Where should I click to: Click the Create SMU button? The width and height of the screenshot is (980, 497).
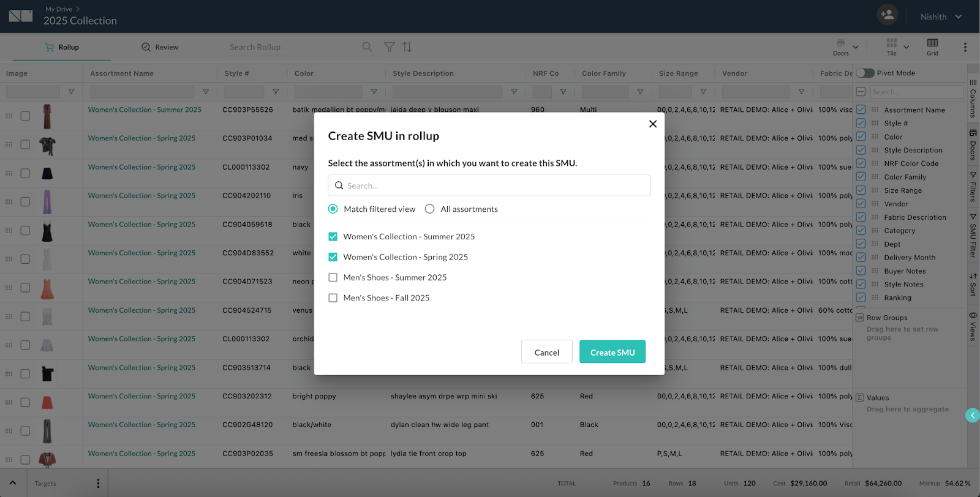click(x=612, y=352)
